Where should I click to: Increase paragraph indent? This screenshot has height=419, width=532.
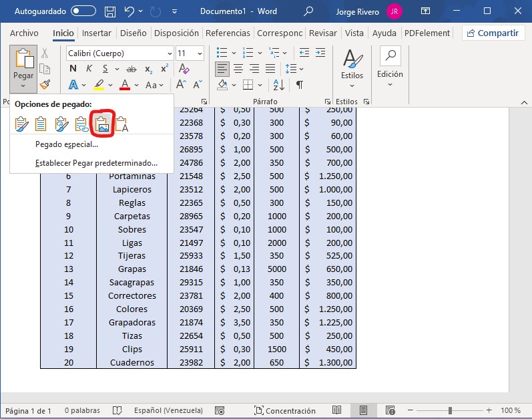point(320,53)
